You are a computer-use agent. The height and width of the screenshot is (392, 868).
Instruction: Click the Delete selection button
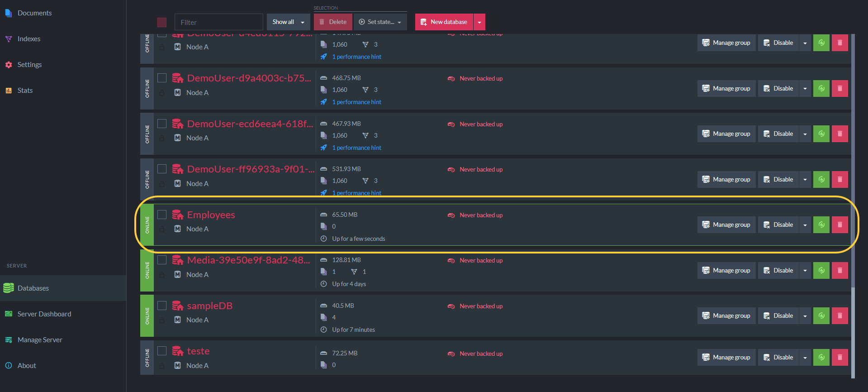click(x=333, y=22)
